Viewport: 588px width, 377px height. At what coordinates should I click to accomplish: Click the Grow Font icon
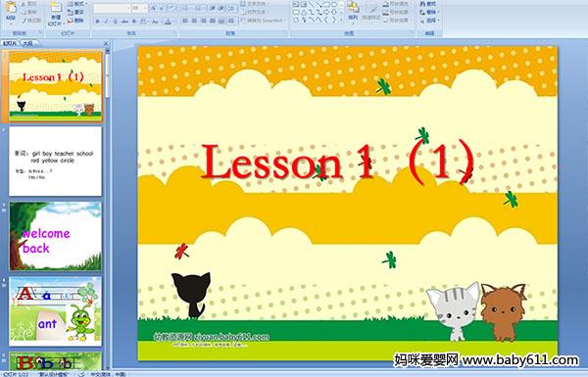pos(154,8)
